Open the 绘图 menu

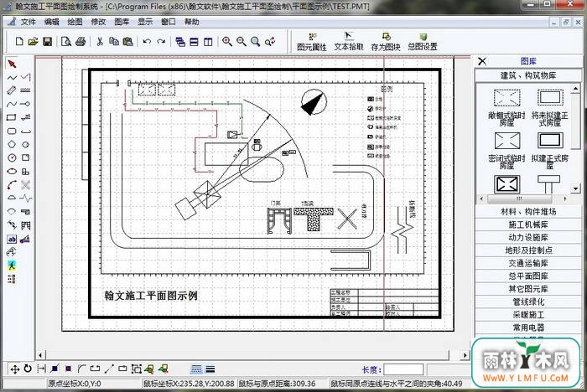(x=75, y=22)
